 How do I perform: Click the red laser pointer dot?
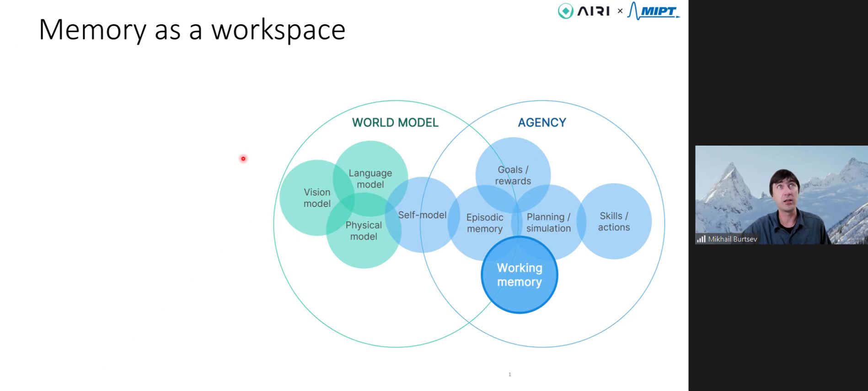click(x=243, y=159)
